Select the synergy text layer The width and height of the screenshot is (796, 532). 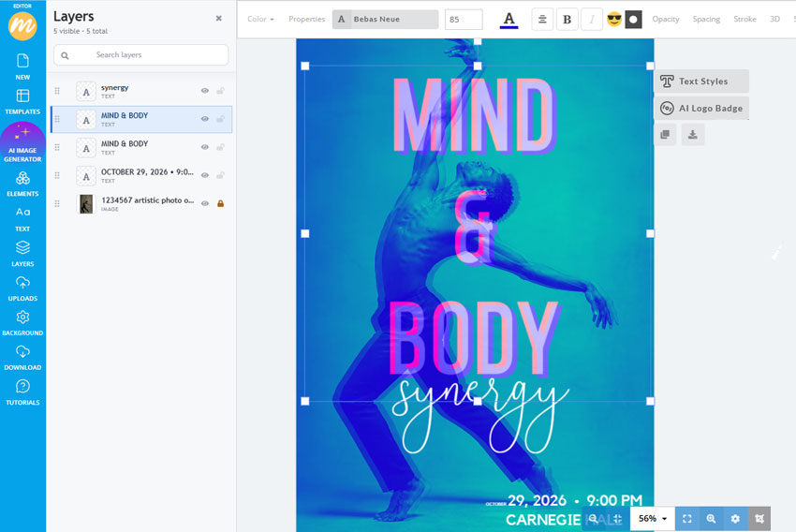tap(141, 91)
